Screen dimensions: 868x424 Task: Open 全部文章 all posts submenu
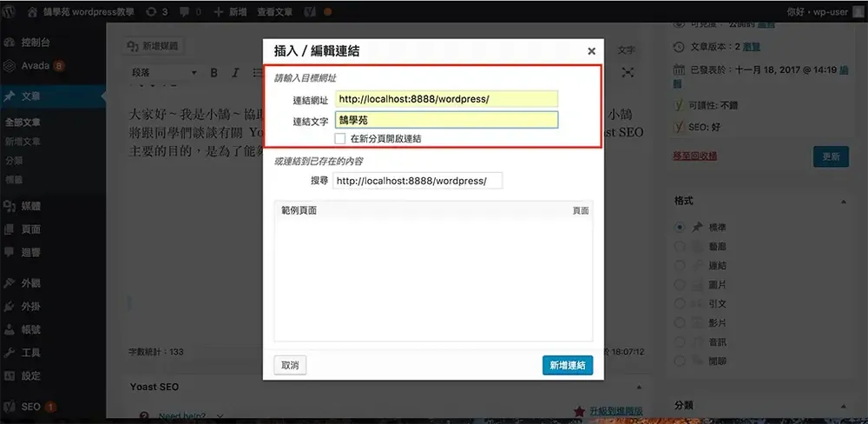pos(23,122)
